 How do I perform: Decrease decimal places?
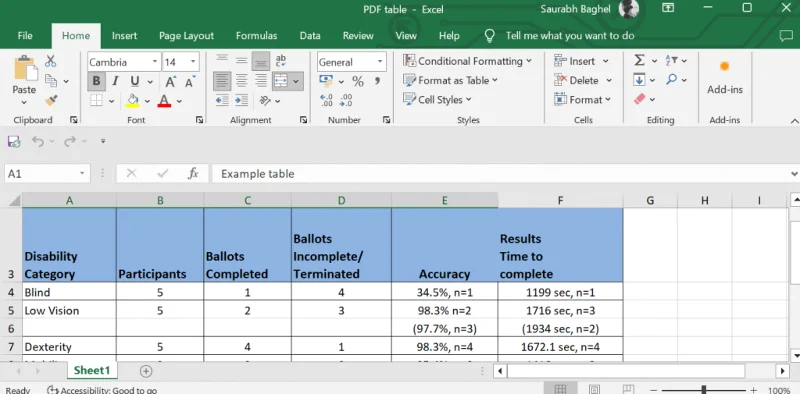click(x=346, y=100)
